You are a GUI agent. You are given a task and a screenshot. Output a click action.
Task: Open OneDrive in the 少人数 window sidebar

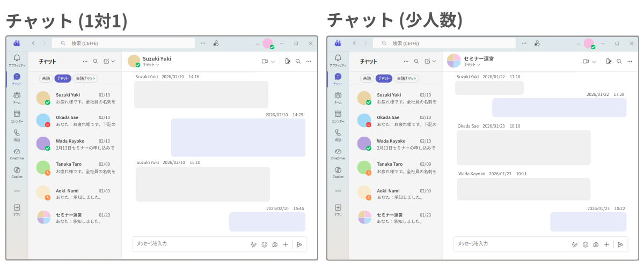(x=338, y=154)
